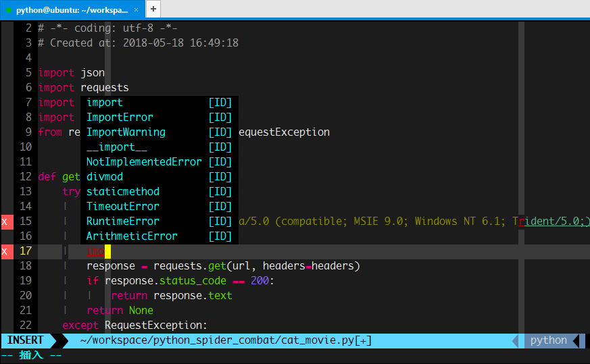Click the green connection status dot on tab

[x=9, y=10]
